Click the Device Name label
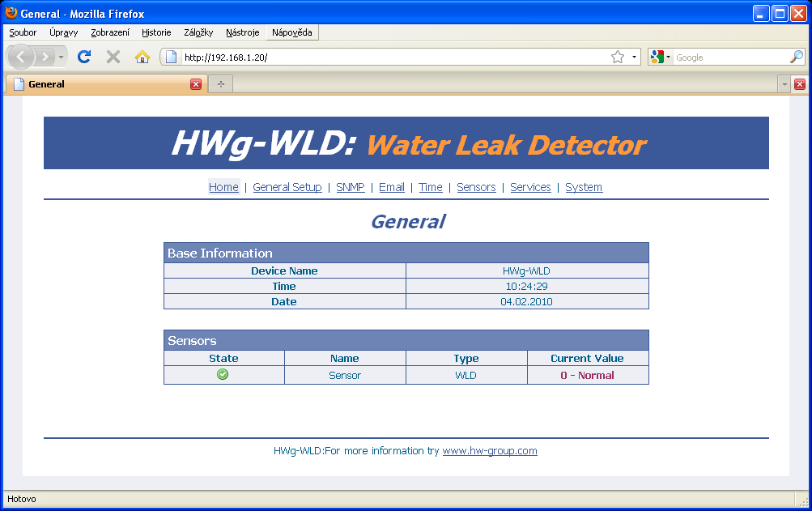The image size is (812, 511). pyautogui.click(x=284, y=271)
